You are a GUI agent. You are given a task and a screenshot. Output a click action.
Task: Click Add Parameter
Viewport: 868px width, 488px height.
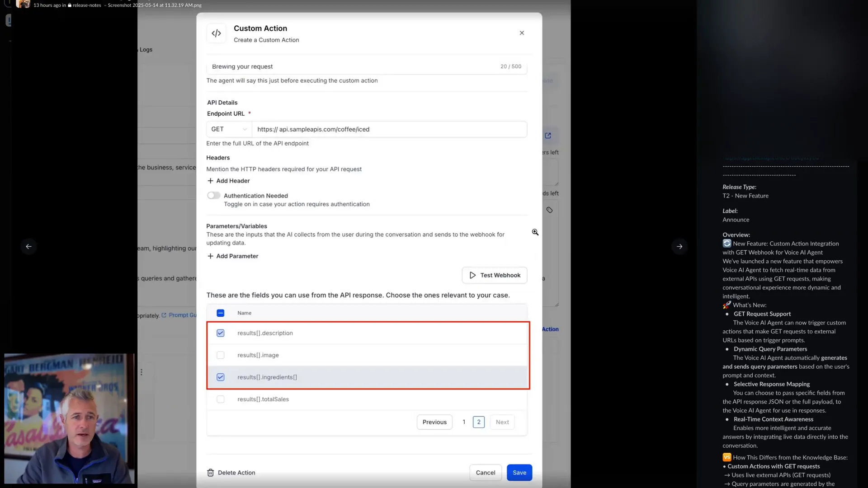point(233,256)
